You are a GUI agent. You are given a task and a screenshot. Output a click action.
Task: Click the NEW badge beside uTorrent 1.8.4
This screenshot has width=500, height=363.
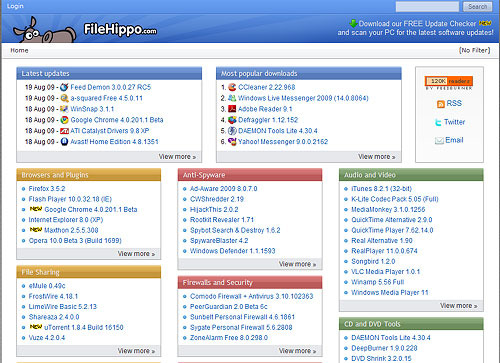36,327
